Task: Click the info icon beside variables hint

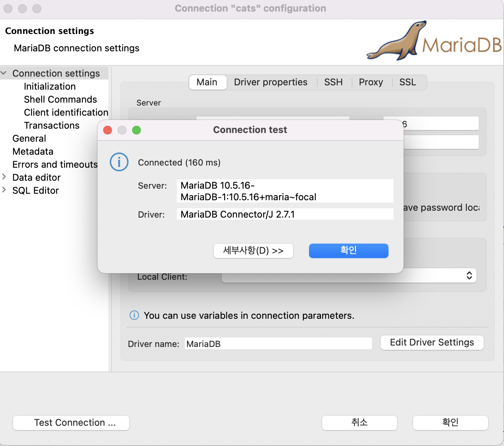Action: pyautogui.click(x=134, y=315)
